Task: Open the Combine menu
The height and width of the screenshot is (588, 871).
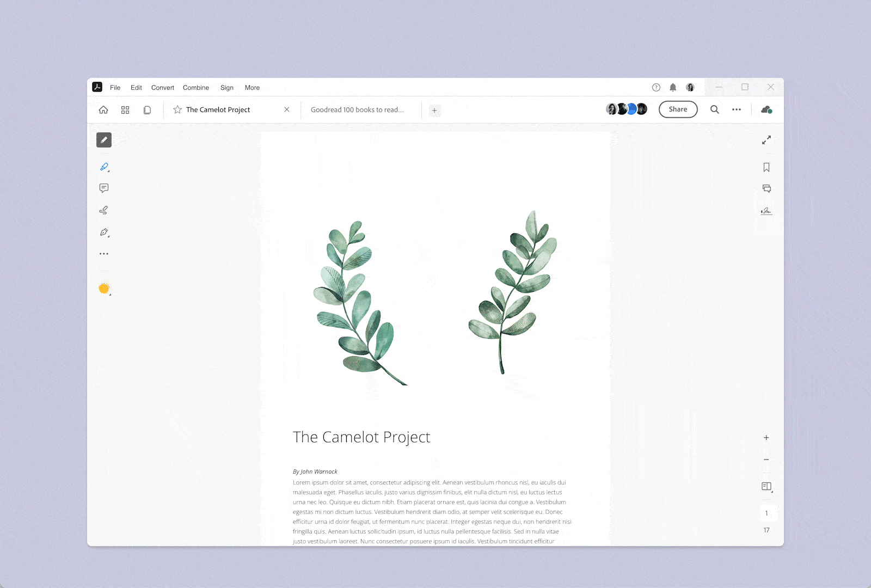Action: click(x=196, y=88)
